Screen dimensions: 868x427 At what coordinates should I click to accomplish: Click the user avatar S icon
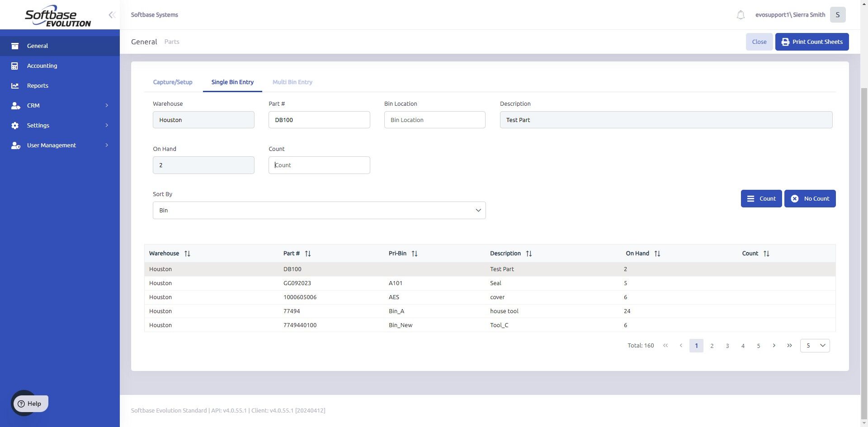tap(838, 15)
